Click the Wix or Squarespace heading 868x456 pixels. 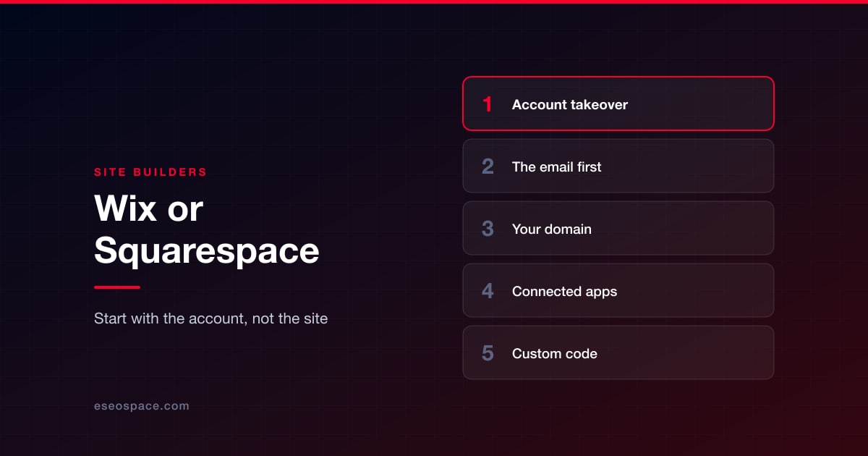207,229
